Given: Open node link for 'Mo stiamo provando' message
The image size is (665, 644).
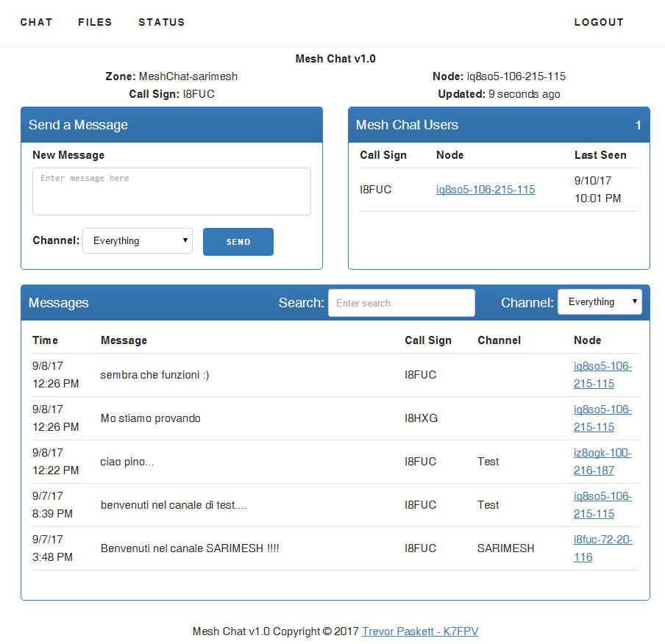Looking at the screenshot, I should 602,418.
